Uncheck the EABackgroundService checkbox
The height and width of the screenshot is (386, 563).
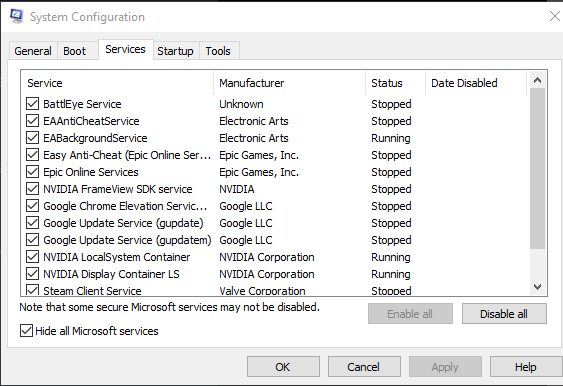click(x=32, y=138)
